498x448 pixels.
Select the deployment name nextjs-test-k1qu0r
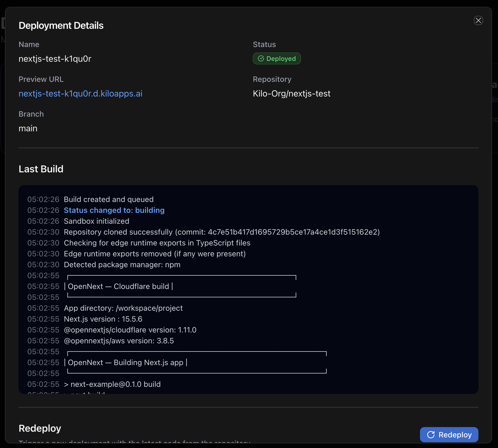[55, 59]
